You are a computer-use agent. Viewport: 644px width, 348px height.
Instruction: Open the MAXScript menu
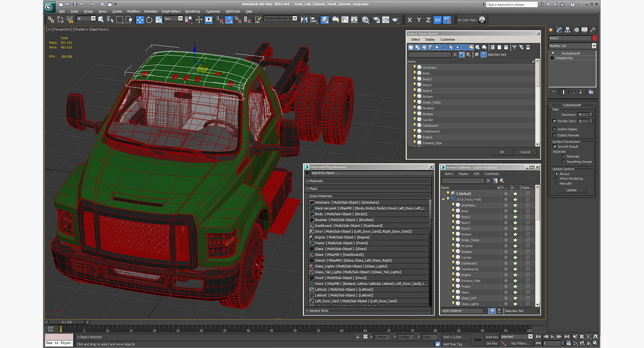(x=233, y=11)
